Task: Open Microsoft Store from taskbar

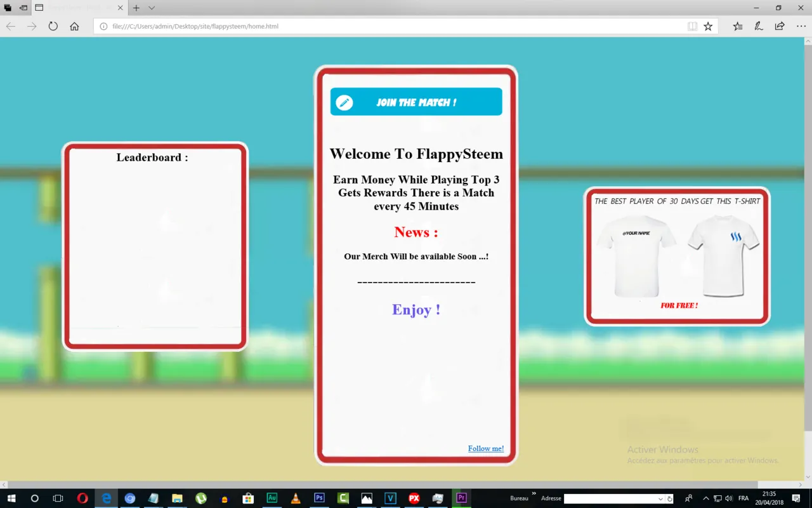Action: 248,498
